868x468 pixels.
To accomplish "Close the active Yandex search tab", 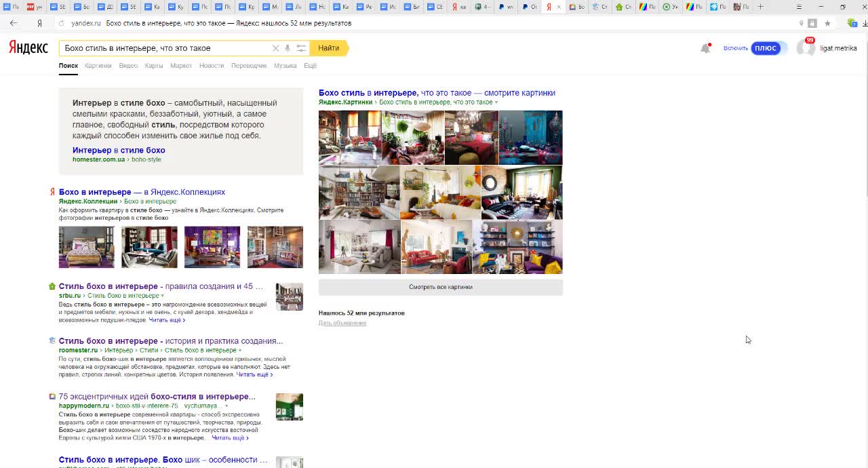I will [x=559, y=7].
